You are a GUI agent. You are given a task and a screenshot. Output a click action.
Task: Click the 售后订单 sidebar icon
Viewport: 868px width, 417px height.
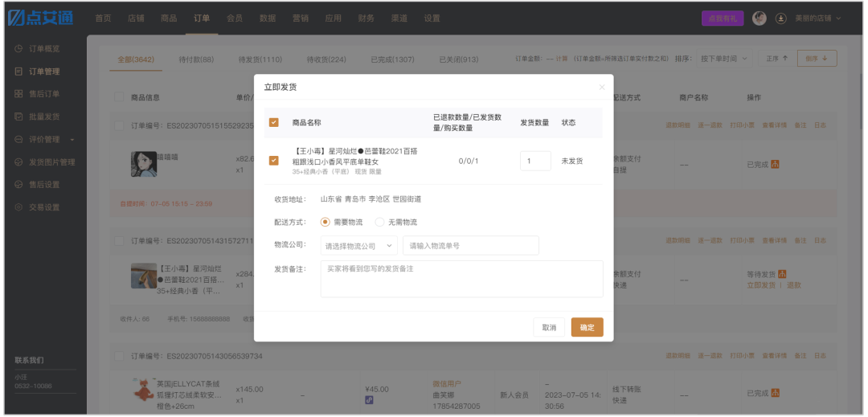point(18,94)
